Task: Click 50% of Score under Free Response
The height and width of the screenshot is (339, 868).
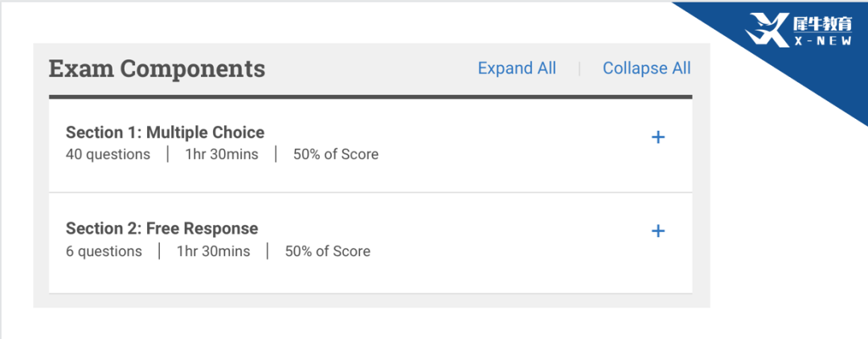Action: pos(328,251)
